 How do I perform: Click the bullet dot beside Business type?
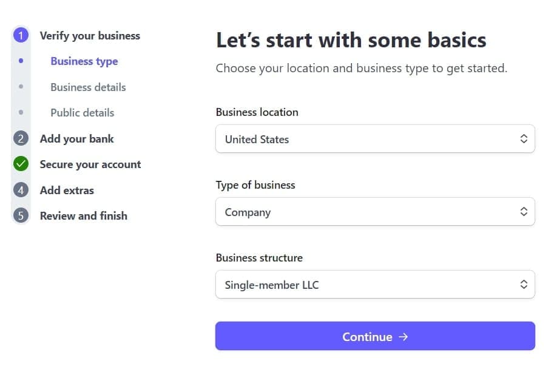21,61
